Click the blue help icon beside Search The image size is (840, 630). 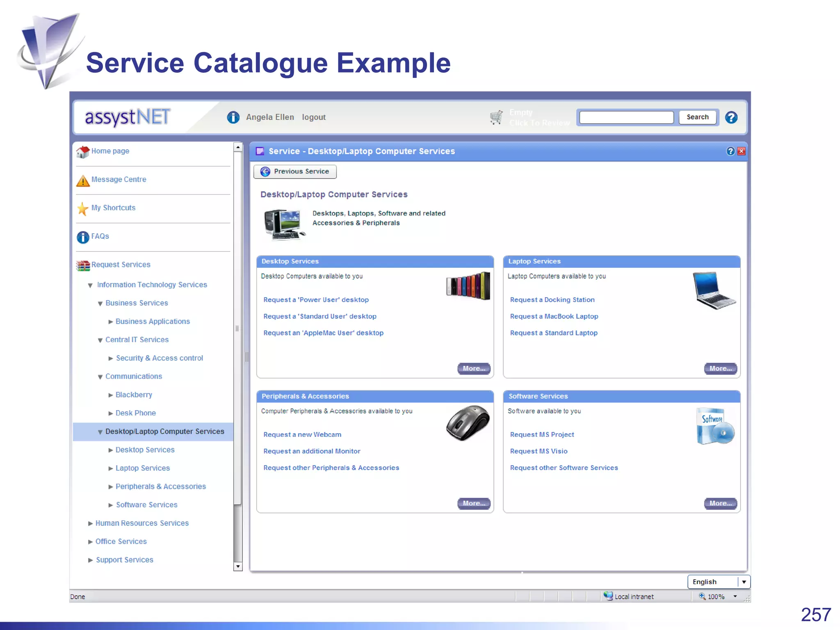tap(731, 118)
